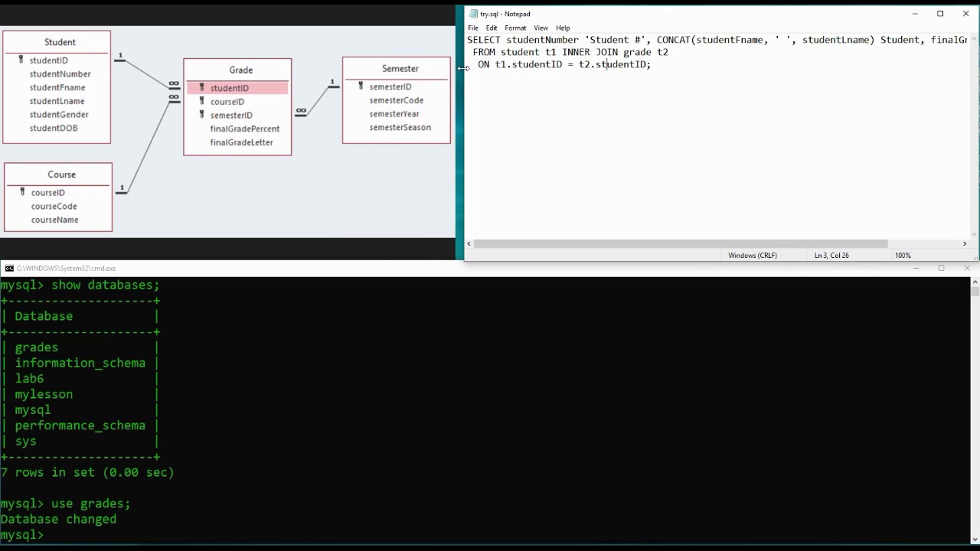Maximize the Notepad window
This screenshot has height=551, width=980.
940,14
